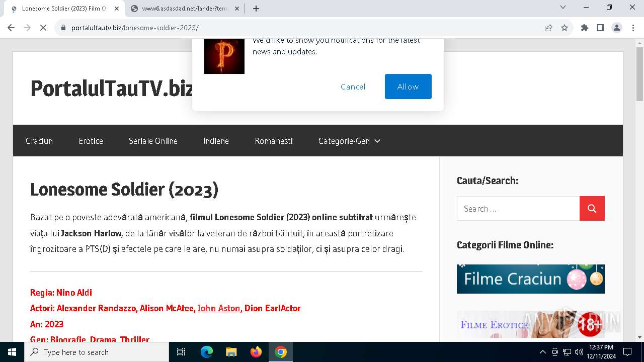
Task: Close the asdasdad.net tab
Action: point(237,9)
